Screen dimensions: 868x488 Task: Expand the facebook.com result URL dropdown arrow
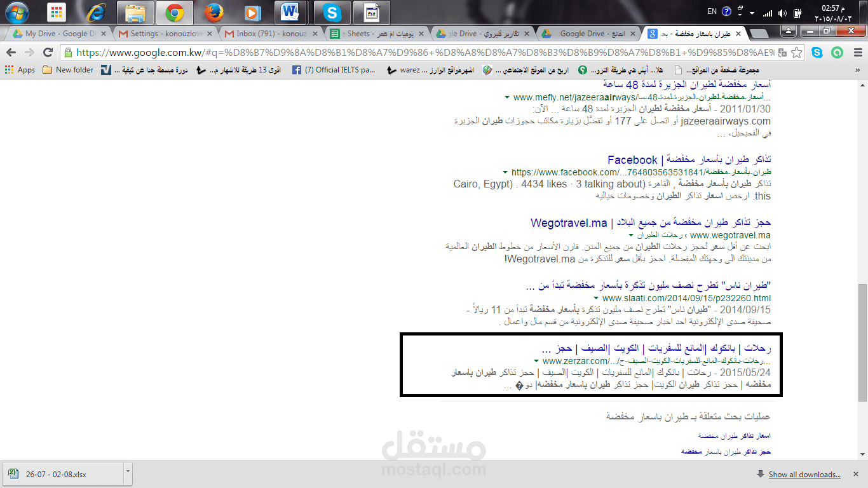click(505, 172)
